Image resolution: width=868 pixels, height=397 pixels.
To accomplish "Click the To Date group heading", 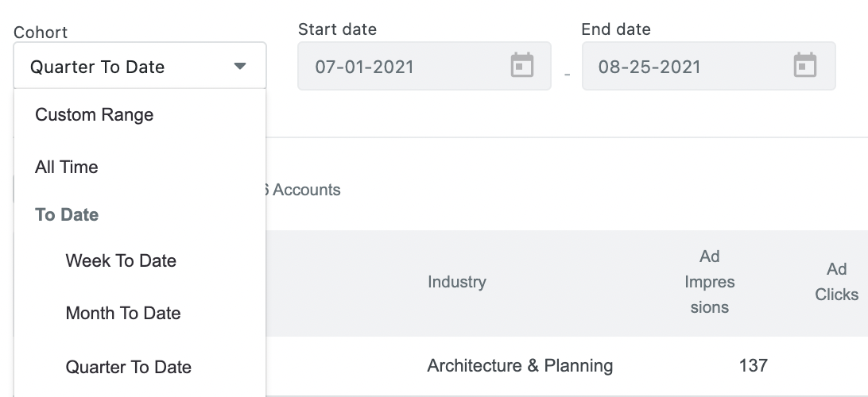I will 67,214.
